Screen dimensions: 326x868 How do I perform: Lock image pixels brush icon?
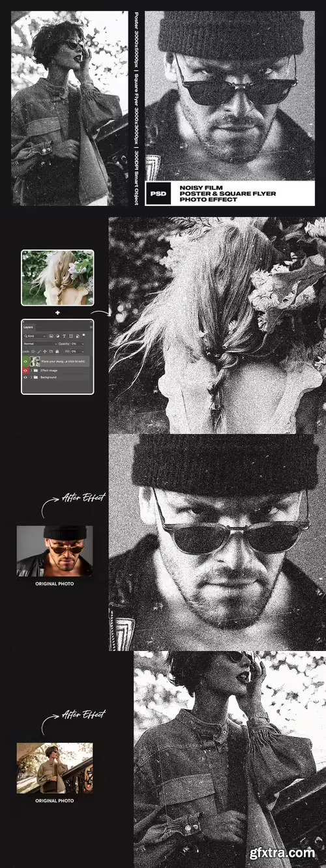39,352
